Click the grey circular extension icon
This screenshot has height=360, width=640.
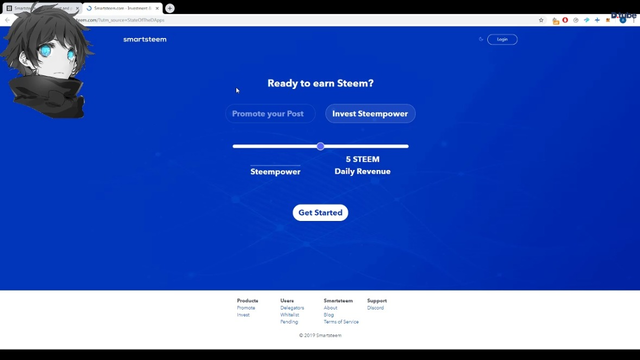[576, 20]
